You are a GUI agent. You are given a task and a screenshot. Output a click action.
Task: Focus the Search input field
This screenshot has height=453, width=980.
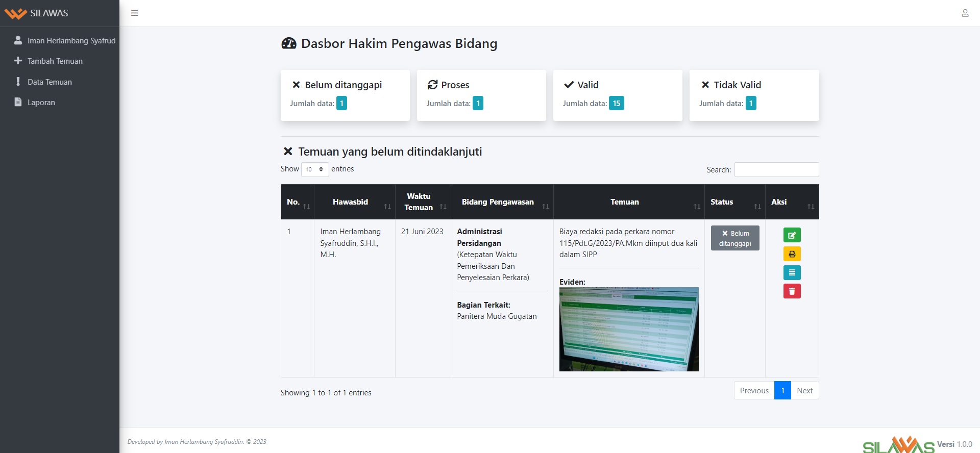pyautogui.click(x=776, y=170)
